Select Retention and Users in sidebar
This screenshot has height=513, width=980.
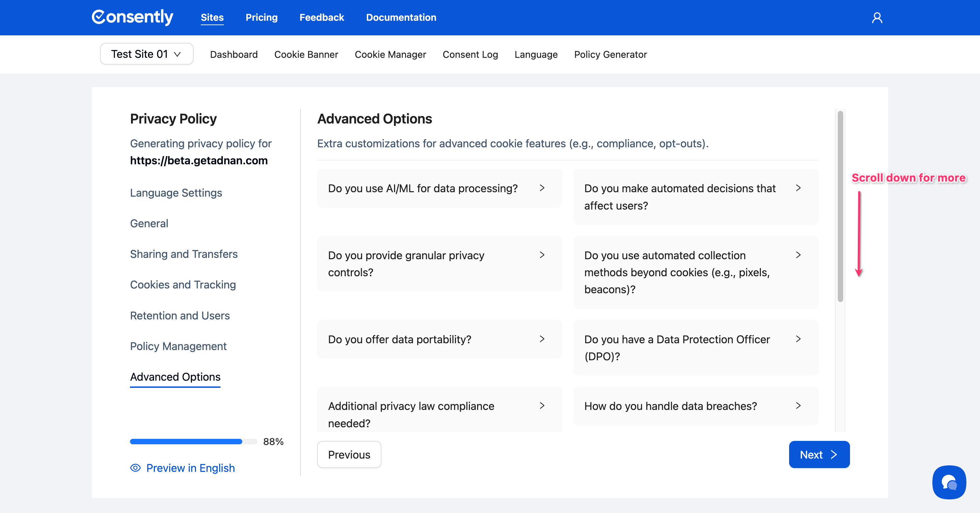[180, 315]
